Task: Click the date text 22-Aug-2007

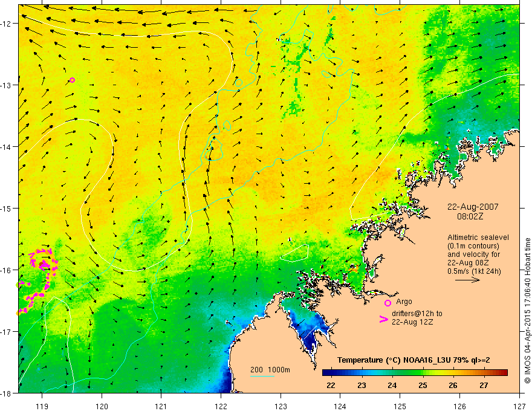Action: click(x=473, y=207)
